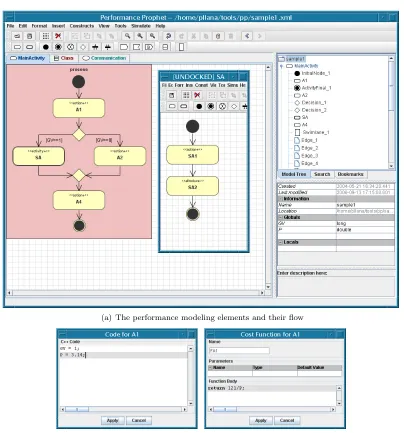Select the swimlane tool in main palette

[181, 47]
